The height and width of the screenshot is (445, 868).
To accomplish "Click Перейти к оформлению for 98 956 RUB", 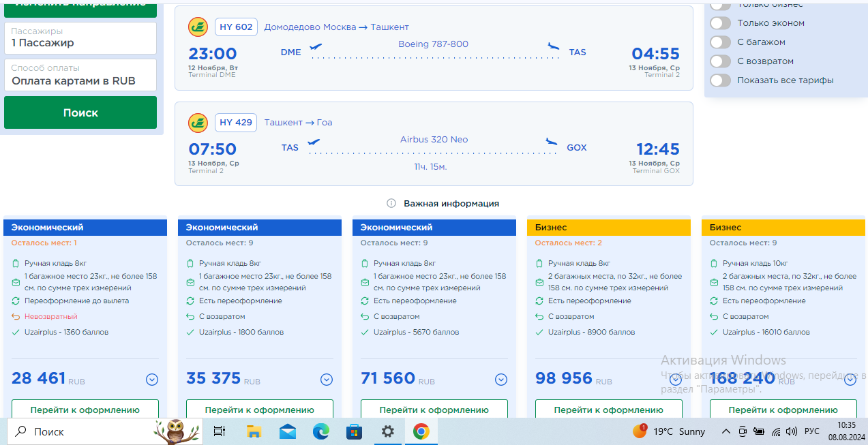I will (609, 410).
